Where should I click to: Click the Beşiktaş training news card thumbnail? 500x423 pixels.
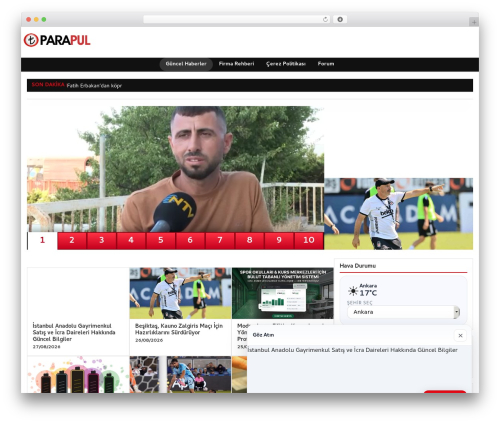pyautogui.click(x=180, y=293)
